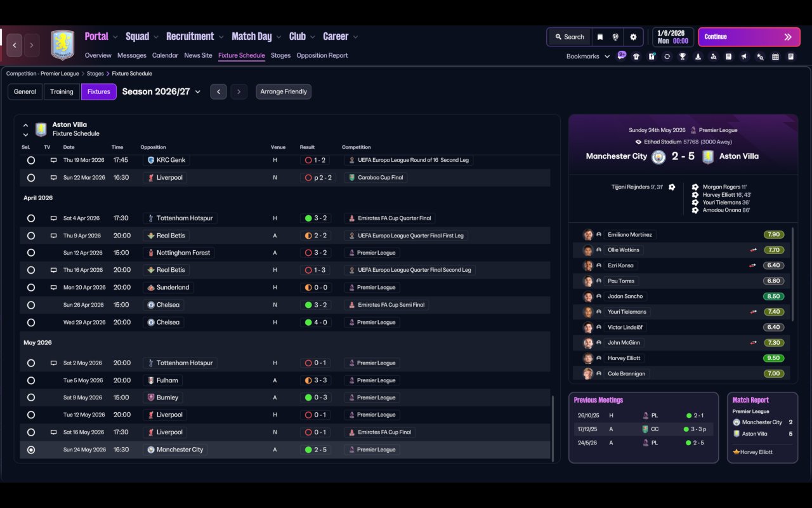Click the up chevron beside Aston Villa header
The width and height of the screenshot is (812, 508).
coord(26,126)
